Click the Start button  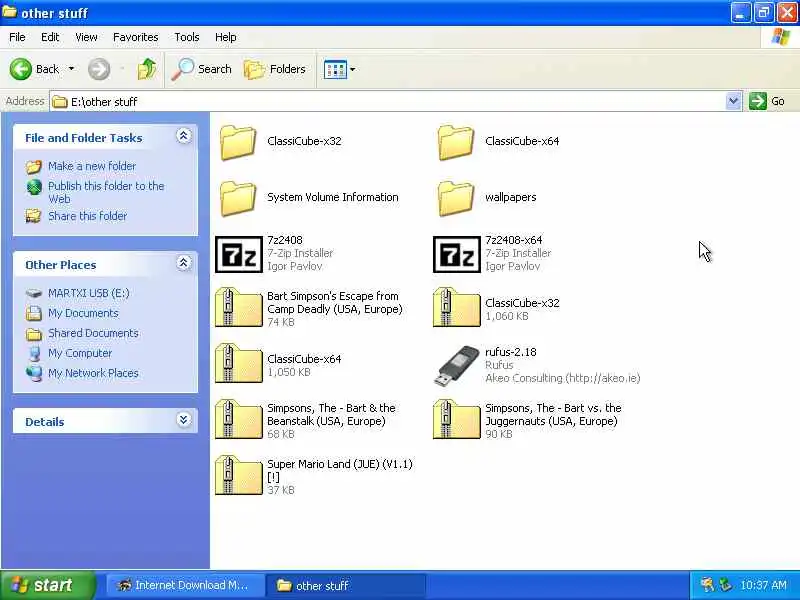coord(47,585)
